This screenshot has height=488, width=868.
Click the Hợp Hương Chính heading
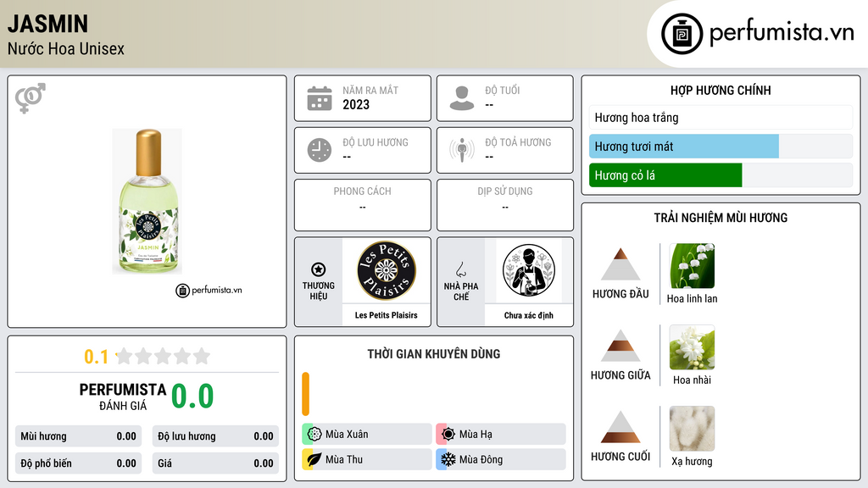tap(721, 90)
